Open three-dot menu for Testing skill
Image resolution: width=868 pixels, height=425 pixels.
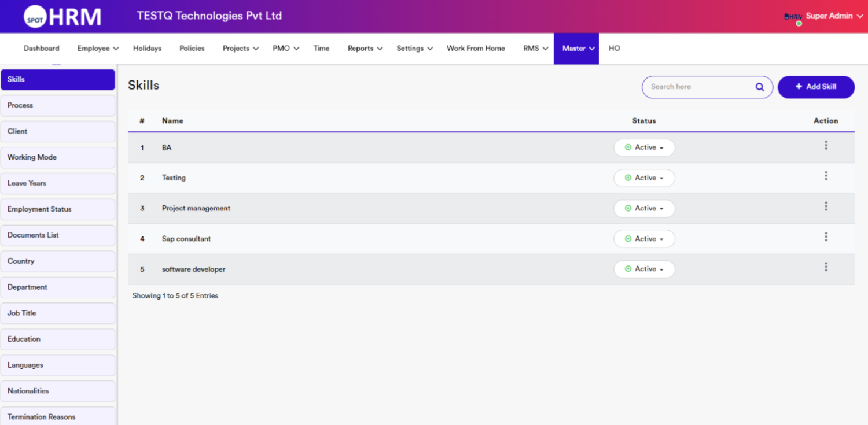pyautogui.click(x=826, y=176)
